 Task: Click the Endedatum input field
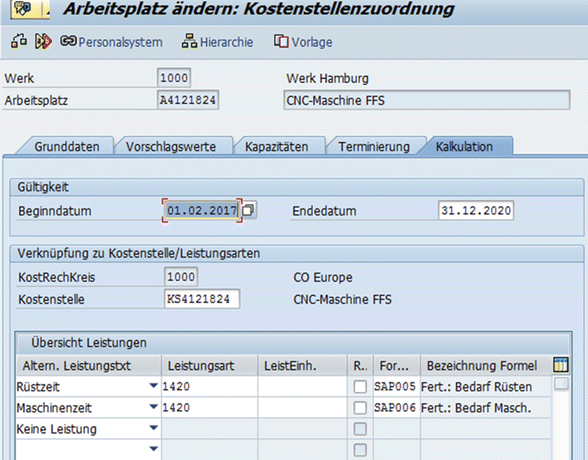[476, 210]
